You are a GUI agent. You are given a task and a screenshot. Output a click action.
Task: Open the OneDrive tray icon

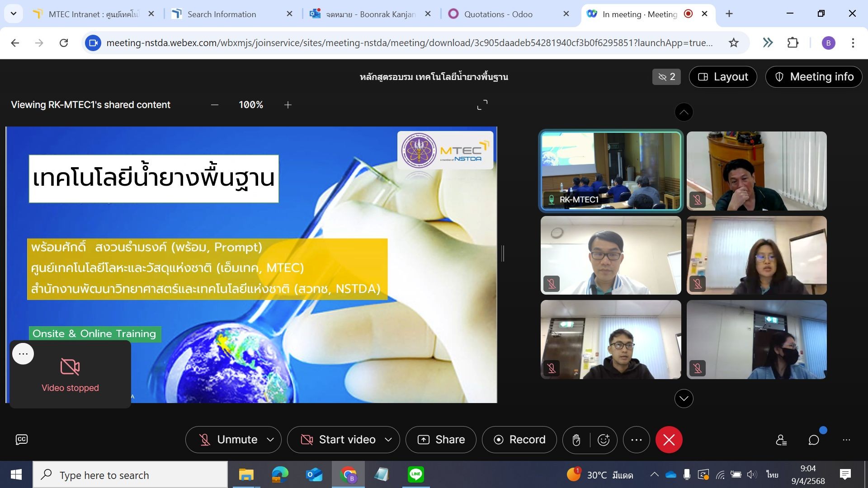point(671,474)
